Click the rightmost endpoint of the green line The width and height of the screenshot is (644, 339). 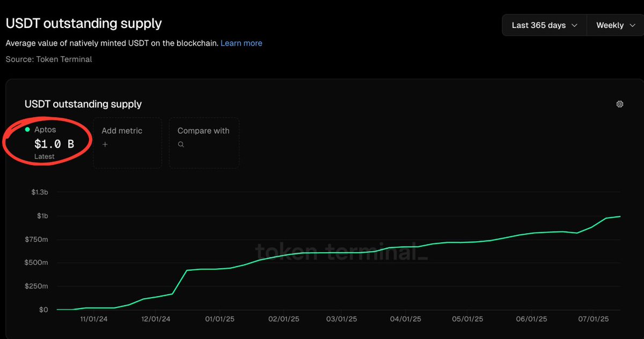click(620, 217)
